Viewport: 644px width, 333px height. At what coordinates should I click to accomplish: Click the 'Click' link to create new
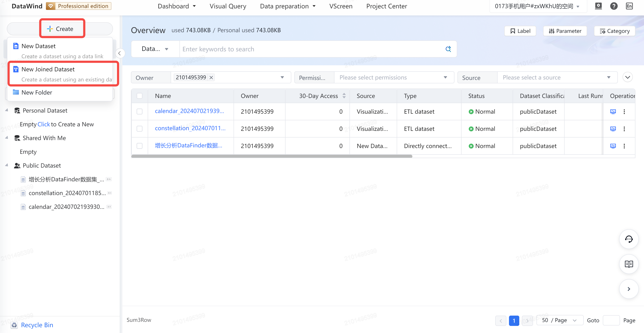click(x=44, y=124)
